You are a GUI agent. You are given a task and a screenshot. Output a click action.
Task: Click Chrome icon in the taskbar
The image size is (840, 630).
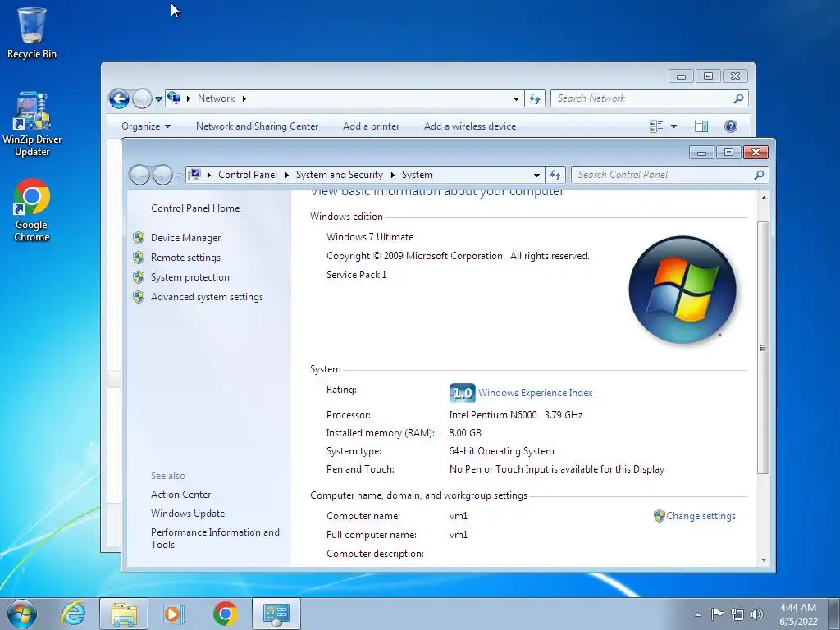pos(225,614)
